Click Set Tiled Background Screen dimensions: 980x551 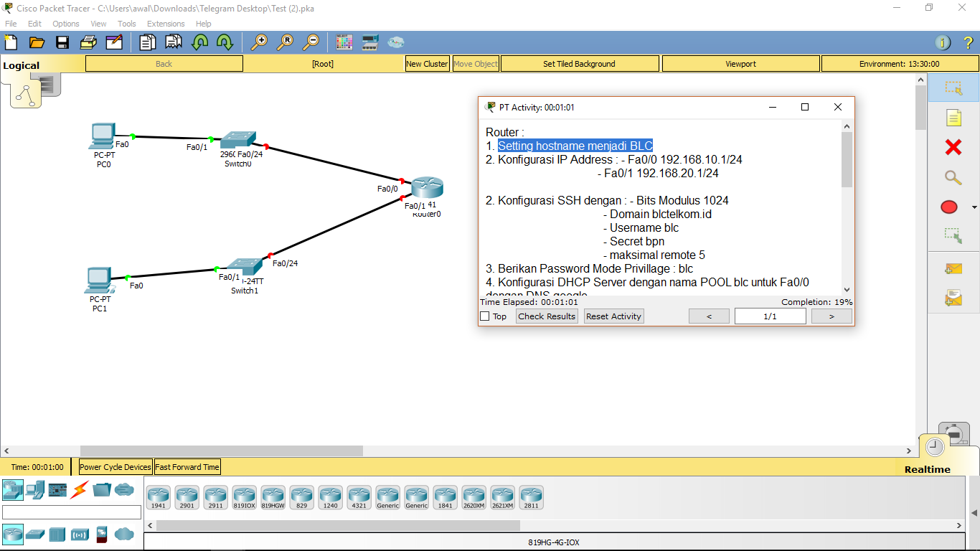(580, 63)
